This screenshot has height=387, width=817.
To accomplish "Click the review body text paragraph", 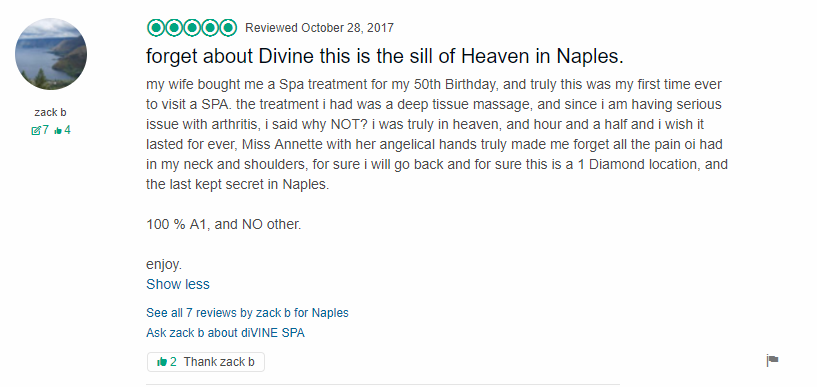I will coord(437,134).
